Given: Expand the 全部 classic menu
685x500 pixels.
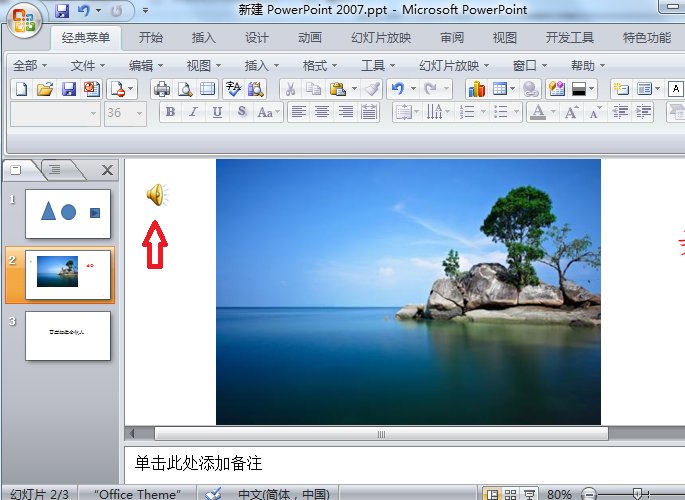Looking at the screenshot, I should 30,66.
